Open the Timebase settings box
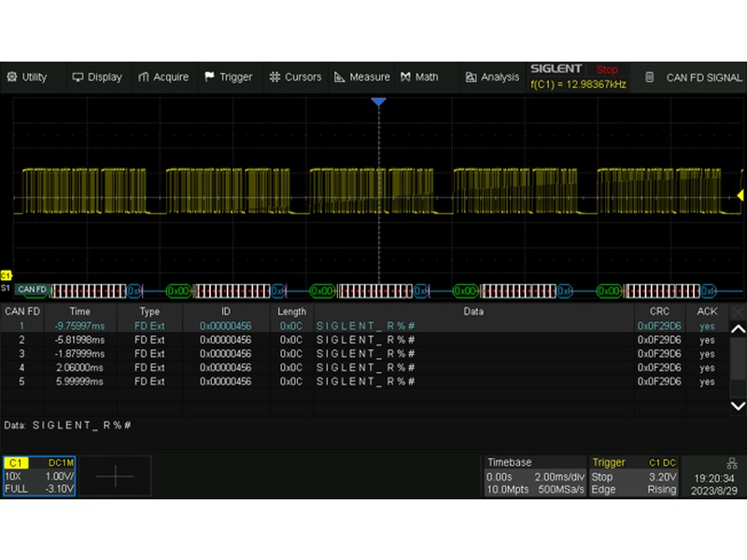The image size is (747, 560). coord(534,476)
